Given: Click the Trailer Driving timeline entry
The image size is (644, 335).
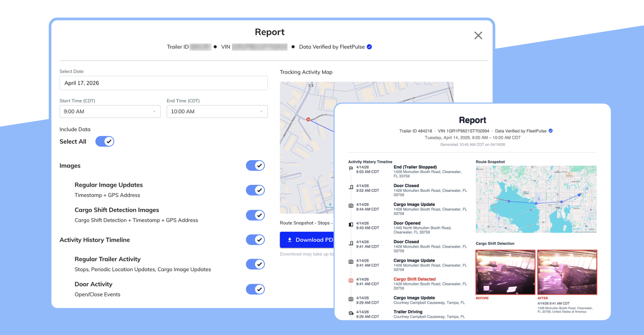Looking at the screenshot, I should 429,314.
